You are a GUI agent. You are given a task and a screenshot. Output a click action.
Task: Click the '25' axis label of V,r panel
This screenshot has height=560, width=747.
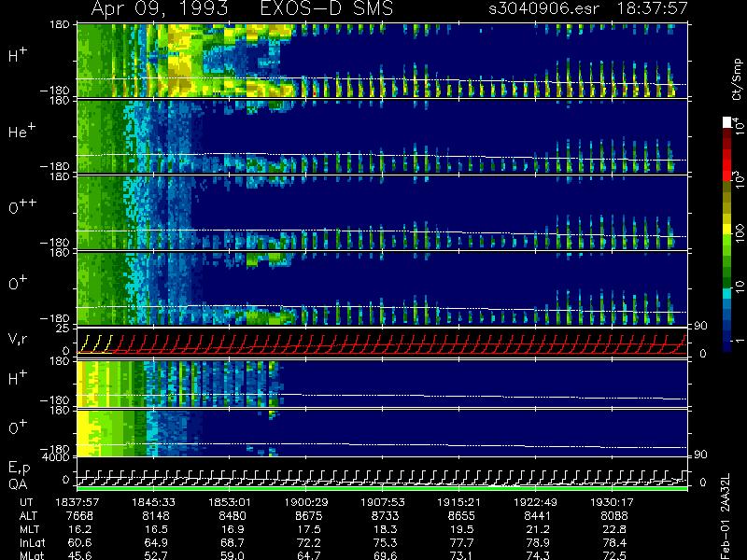[64, 329]
